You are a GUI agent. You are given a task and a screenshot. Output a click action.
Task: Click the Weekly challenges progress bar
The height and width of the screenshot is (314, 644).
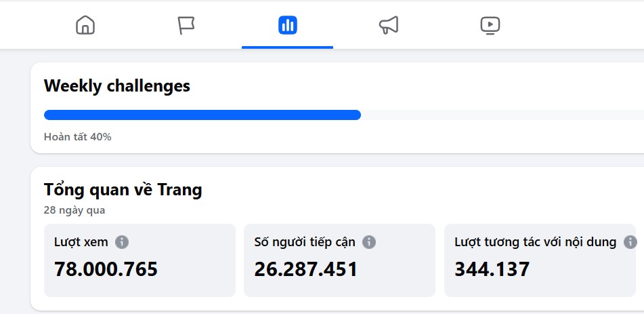coord(202,115)
